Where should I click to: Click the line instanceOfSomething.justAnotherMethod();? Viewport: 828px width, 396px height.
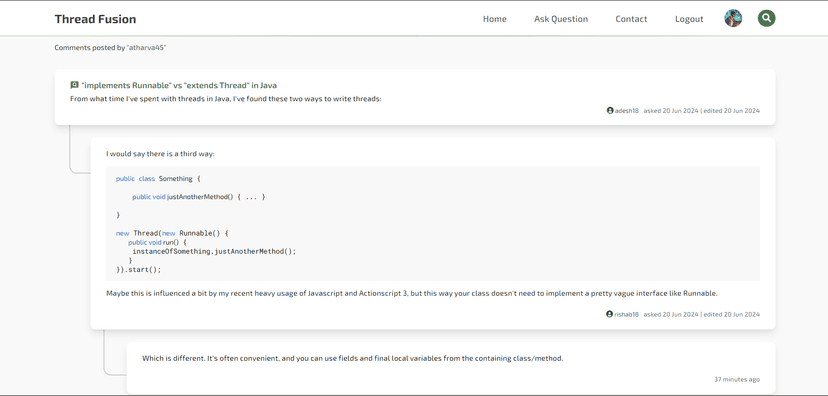[x=214, y=251]
